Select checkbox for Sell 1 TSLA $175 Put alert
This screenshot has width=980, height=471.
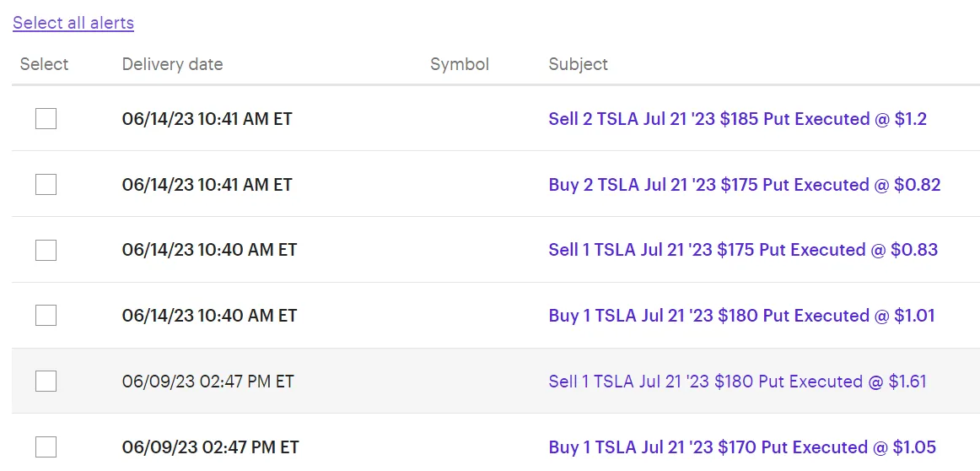tap(46, 250)
